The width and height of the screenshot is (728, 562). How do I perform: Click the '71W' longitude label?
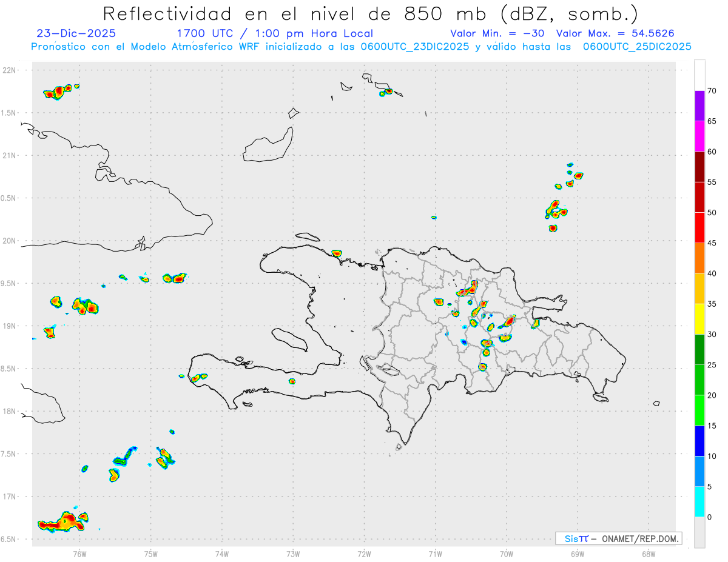click(x=435, y=554)
